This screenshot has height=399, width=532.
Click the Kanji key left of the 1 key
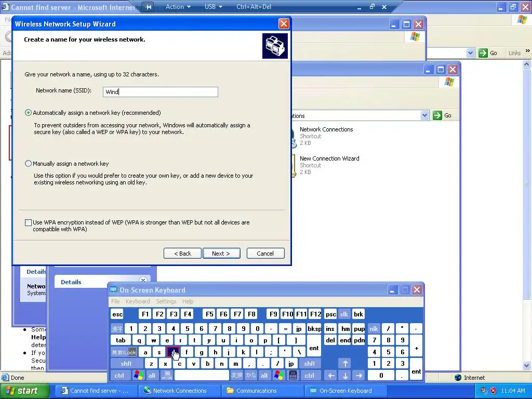pyautogui.click(x=117, y=329)
